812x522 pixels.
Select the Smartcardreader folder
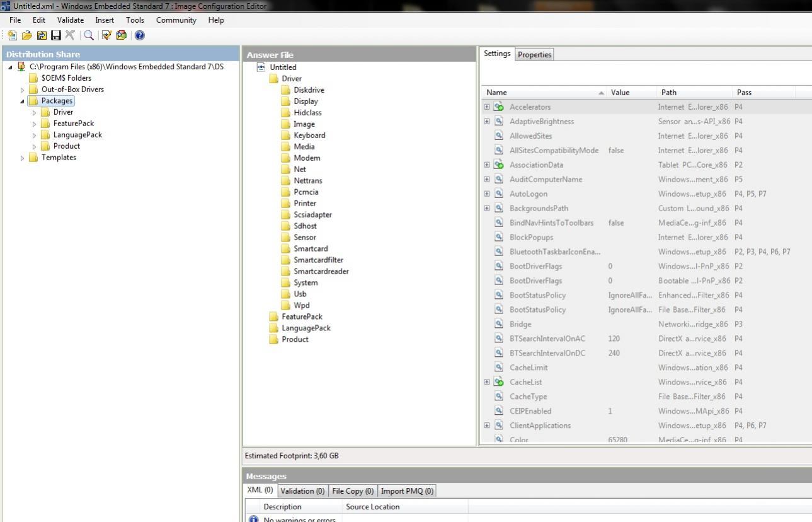point(321,271)
